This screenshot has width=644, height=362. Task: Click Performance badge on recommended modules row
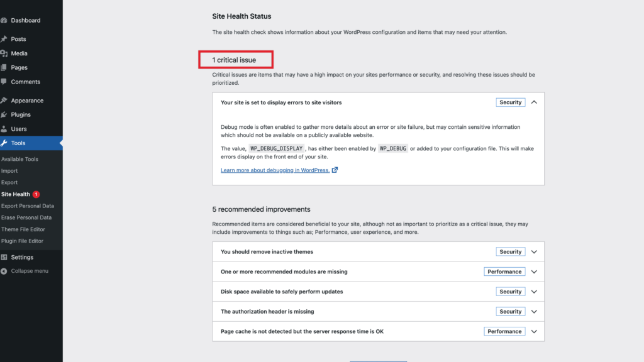click(504, 271)
